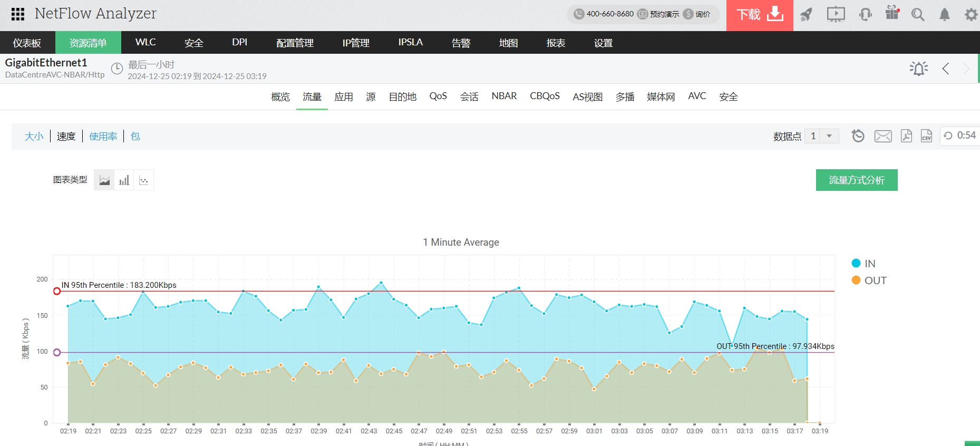
Task: Switch chart type to scatter plot
Action: tap(143, 180)
